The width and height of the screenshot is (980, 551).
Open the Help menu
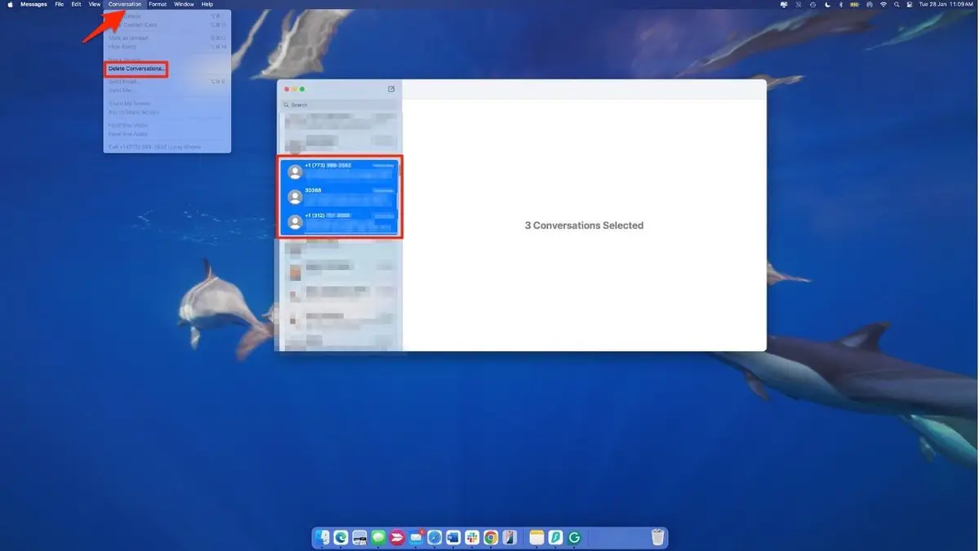point(207,4)
